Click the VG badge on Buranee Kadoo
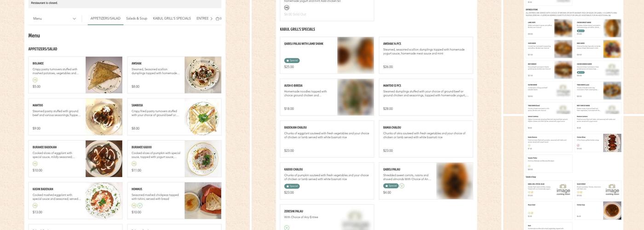 point(134,163)
